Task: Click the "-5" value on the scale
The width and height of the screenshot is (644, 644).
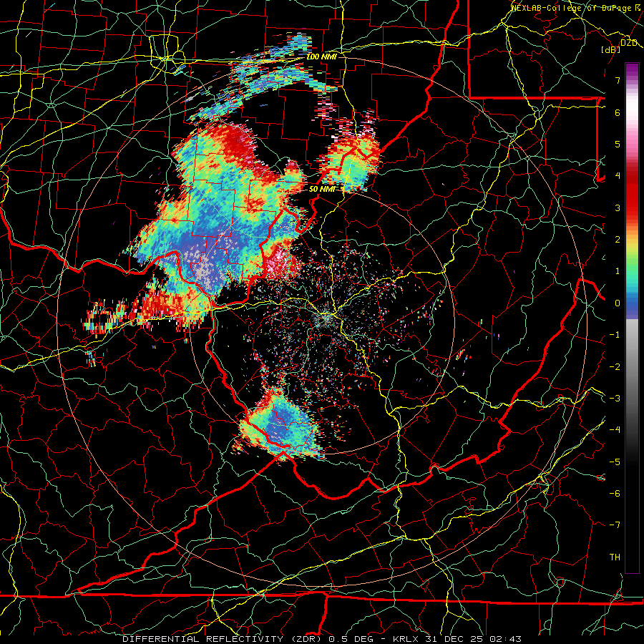Action: [615, 462]
